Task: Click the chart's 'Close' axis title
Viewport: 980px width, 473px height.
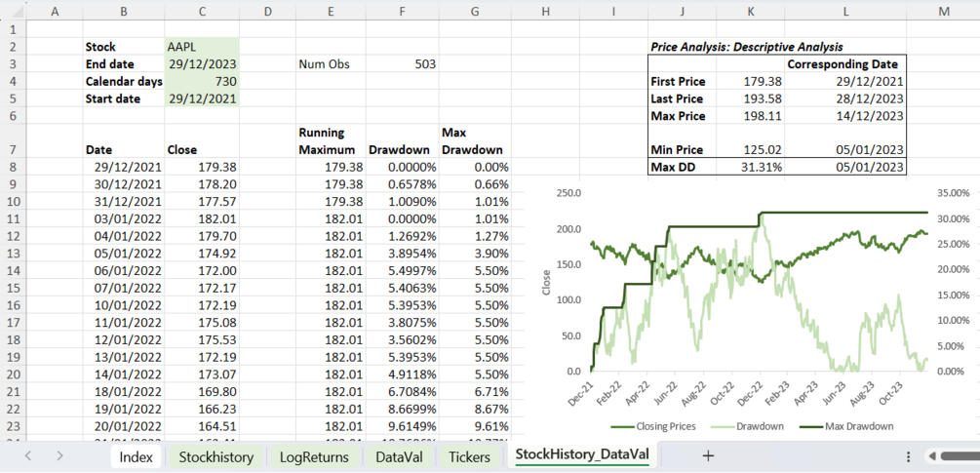Action: [x=548, y=283]
